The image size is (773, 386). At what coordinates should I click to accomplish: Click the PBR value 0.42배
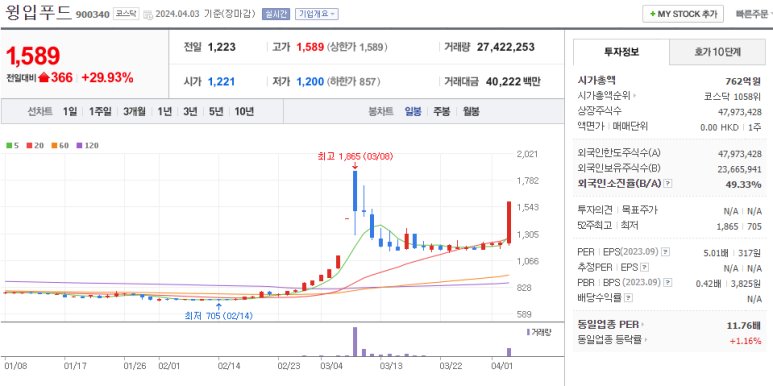[709, 283]
